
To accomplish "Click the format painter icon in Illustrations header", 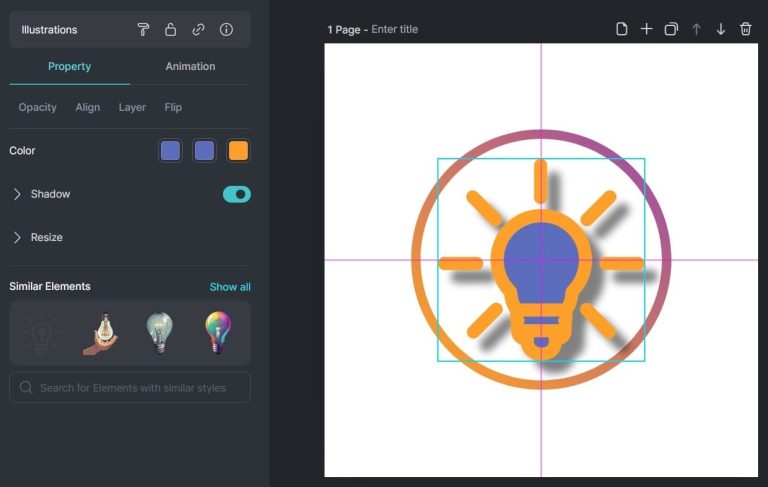I will pyautogui.click(x=143, y=30).
